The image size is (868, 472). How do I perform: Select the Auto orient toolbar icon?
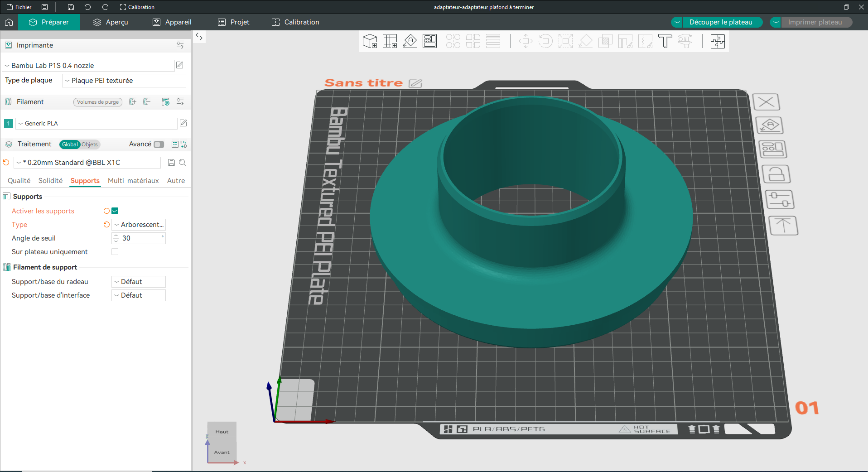pyautogui.click(x=410, y=41)
